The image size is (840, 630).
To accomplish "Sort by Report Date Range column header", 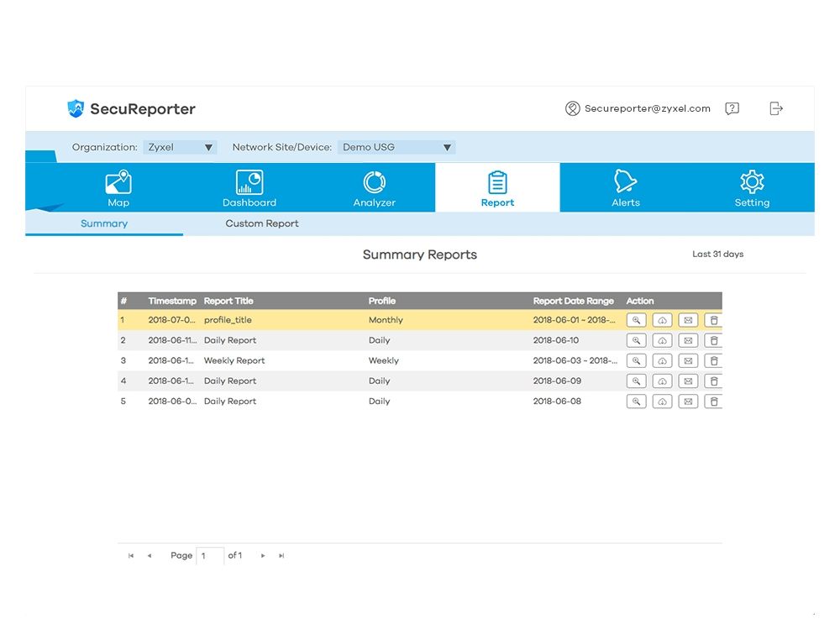I will tap(573, 301).
